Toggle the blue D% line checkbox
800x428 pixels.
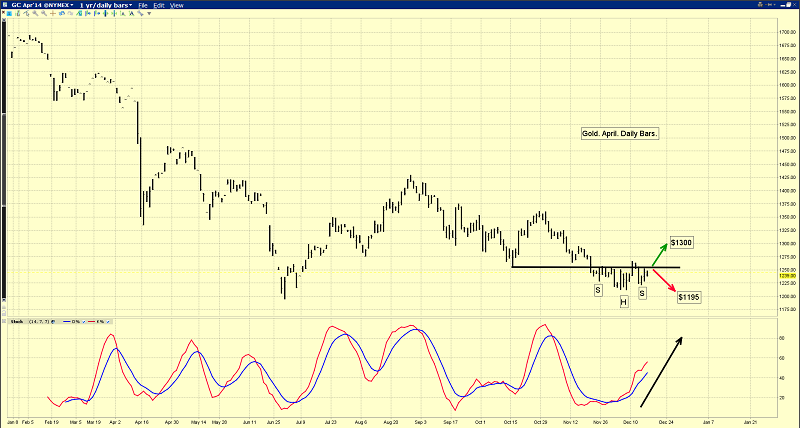pyautogui.click(x=84, y=321)
